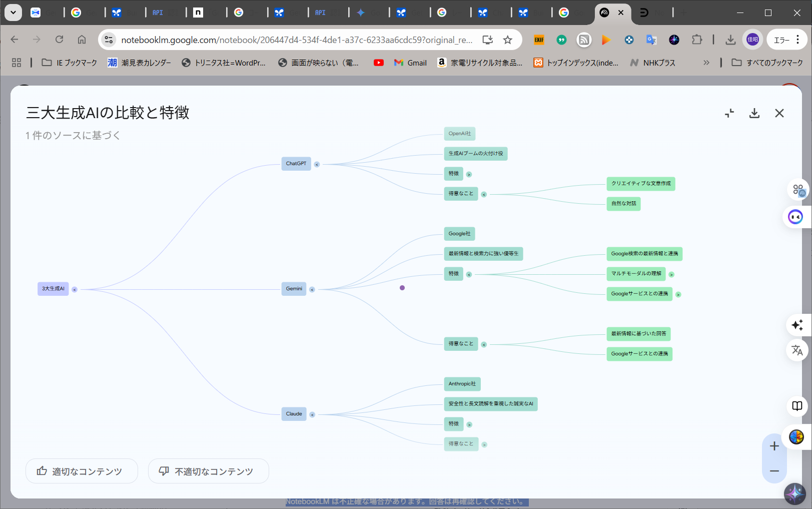This screenshot has height=509, width=812.
Task: Open the Google Translate extension
Action: [651, 40]
